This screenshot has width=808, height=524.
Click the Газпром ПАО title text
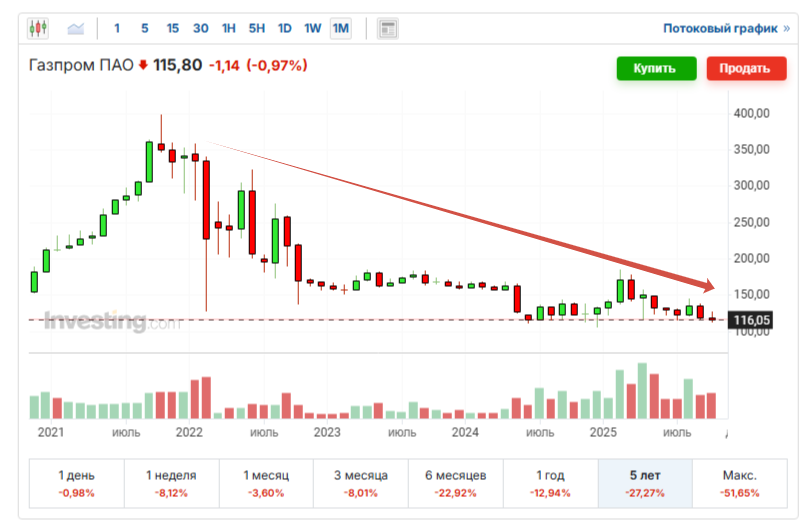click(x=81, y=65)
